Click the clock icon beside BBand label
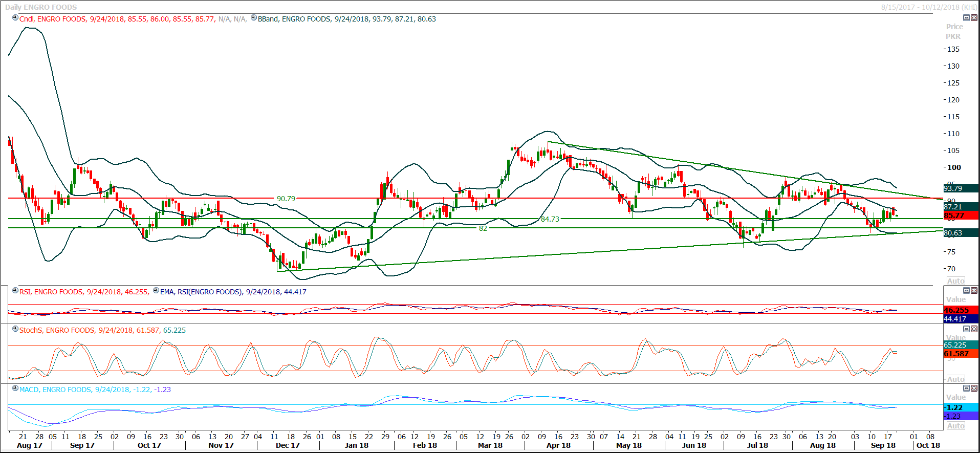This screenshot has height=453, width=980. (254, 18)
